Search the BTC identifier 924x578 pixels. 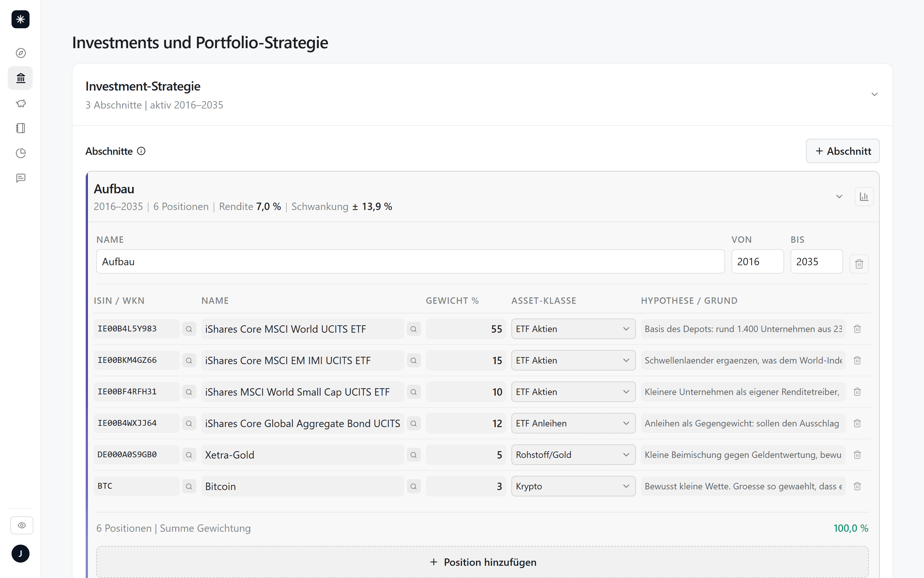[x=189, y=486]
